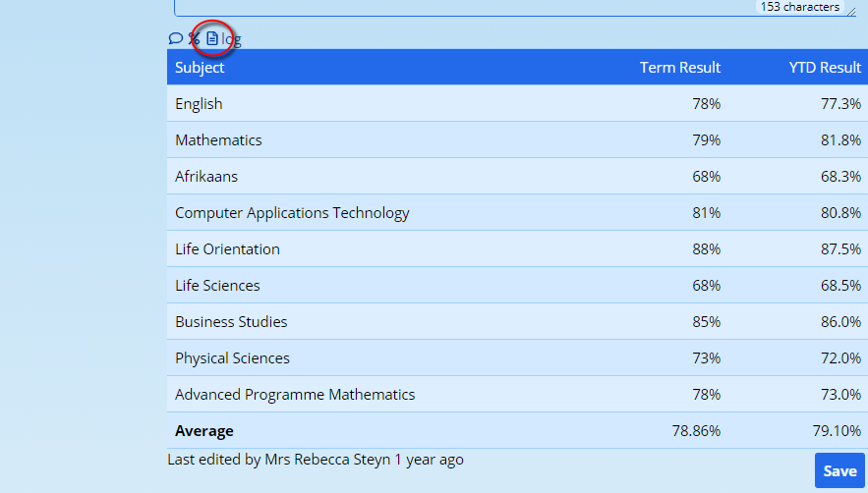This screenshot has width=868, height=493.
Task: Click inside the comment text box
Action: pos(462,8)
